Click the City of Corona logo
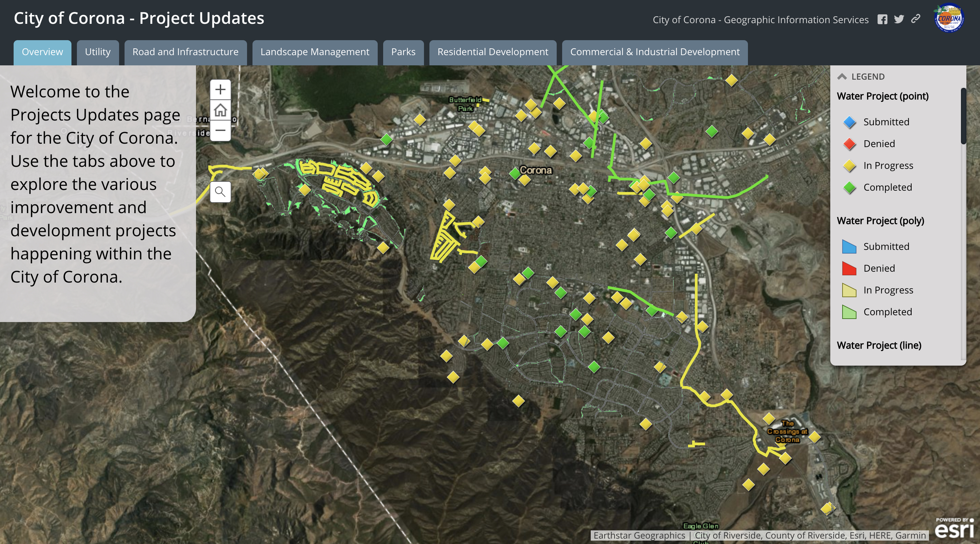This screenshot has width=980, height=544. (x=949, y=19)
